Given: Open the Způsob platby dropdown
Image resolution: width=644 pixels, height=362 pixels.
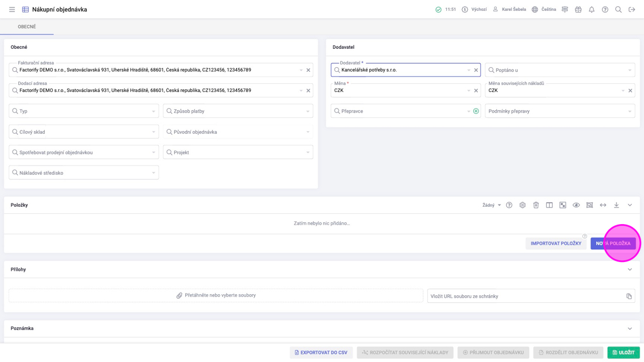Looking at the screenshot, I should (238, 111).
